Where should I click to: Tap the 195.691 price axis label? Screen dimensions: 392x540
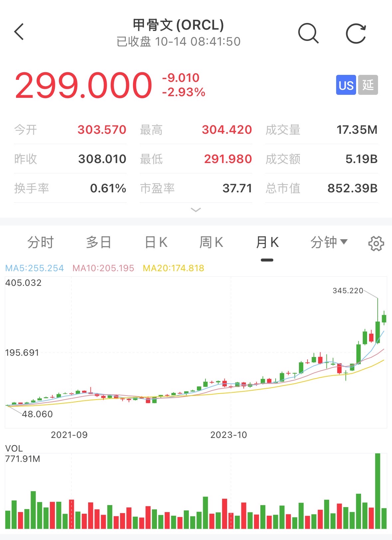pyautogui.click(x=22, y=353)
